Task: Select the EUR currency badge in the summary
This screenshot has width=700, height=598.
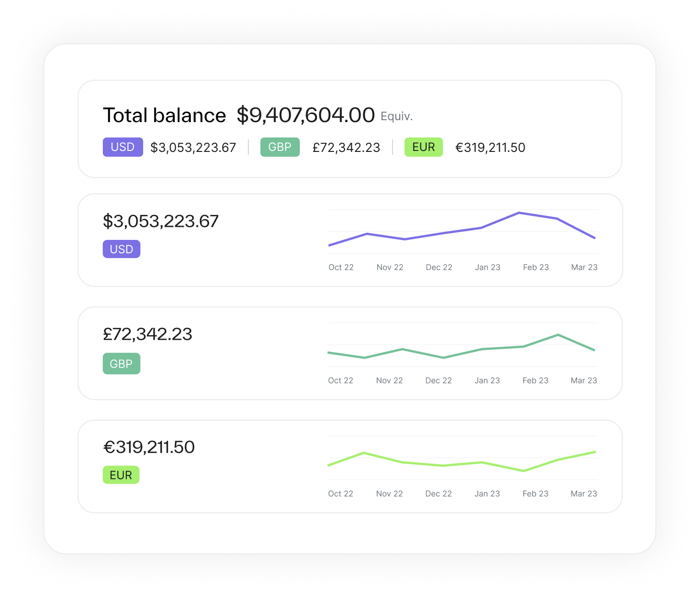Action: pos(423,147)
